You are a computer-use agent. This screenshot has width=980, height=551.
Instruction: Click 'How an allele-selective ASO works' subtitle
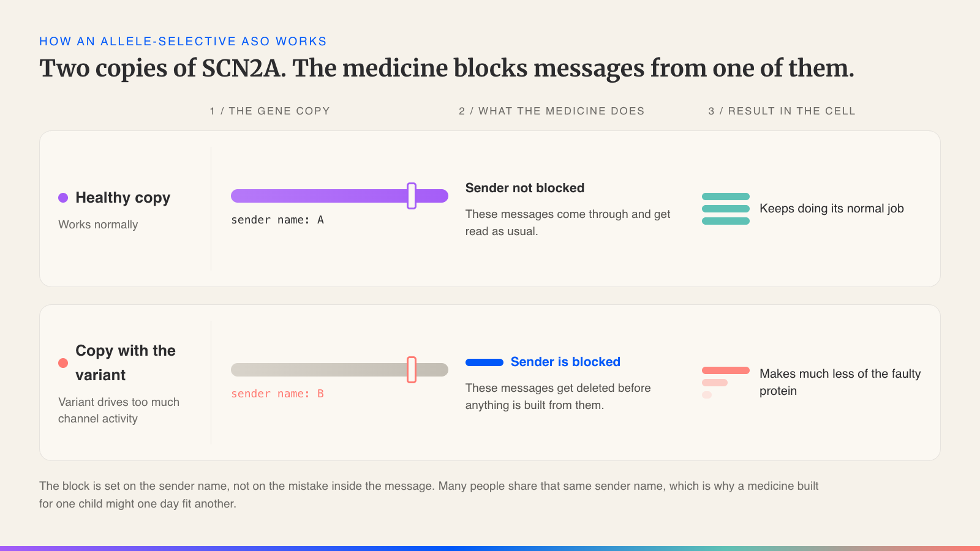[x=183, y=41]
